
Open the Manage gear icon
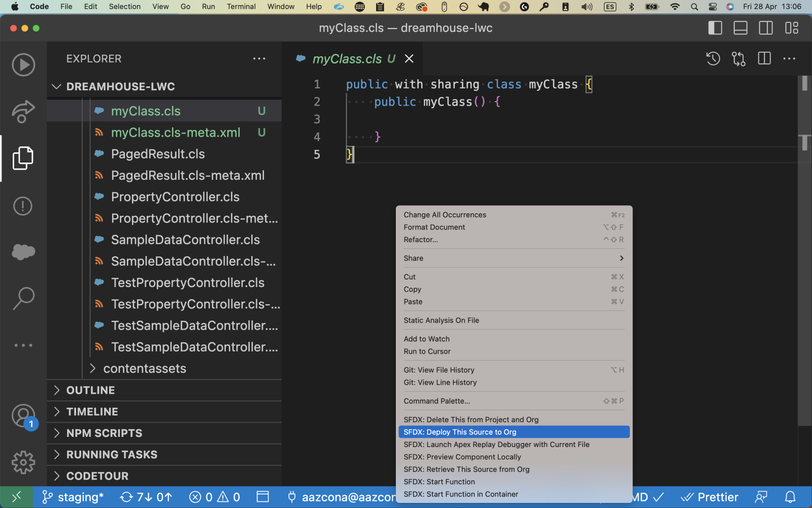click(23, 463)
